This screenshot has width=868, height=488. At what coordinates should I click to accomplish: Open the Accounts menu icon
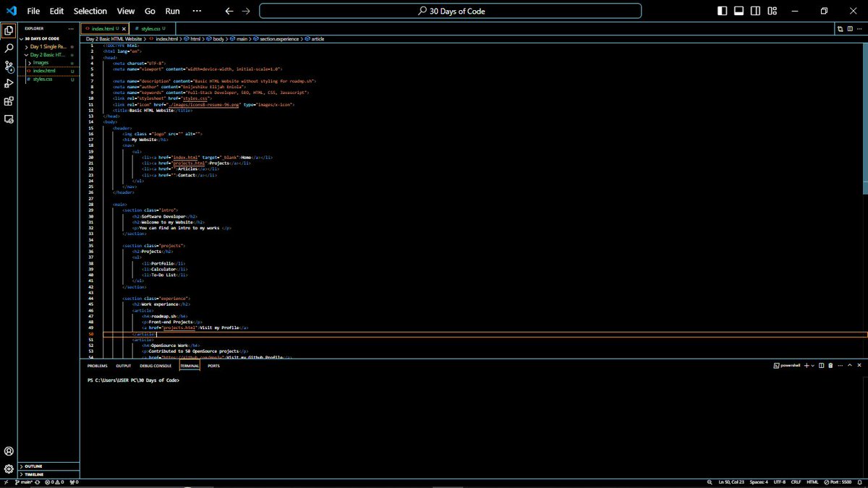point(9,451)
